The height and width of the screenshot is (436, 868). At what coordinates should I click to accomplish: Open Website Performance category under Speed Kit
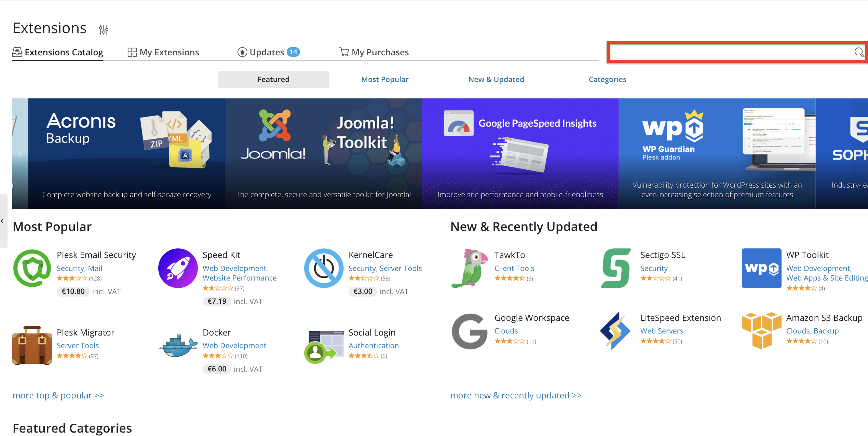pos(240,278)
